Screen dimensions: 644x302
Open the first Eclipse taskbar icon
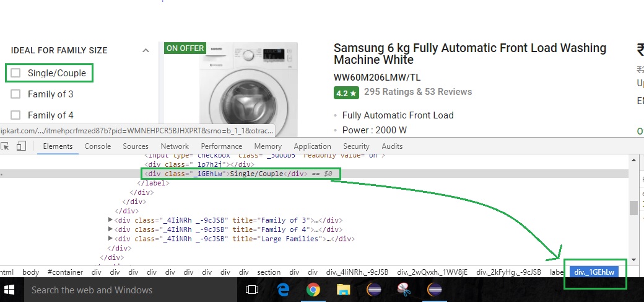[x=373, y=290]
